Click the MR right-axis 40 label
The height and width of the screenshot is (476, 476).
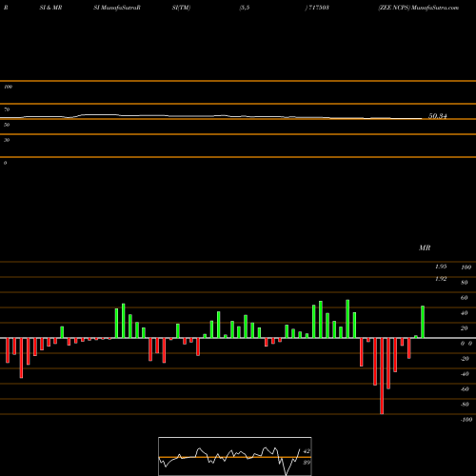(465, 313)
